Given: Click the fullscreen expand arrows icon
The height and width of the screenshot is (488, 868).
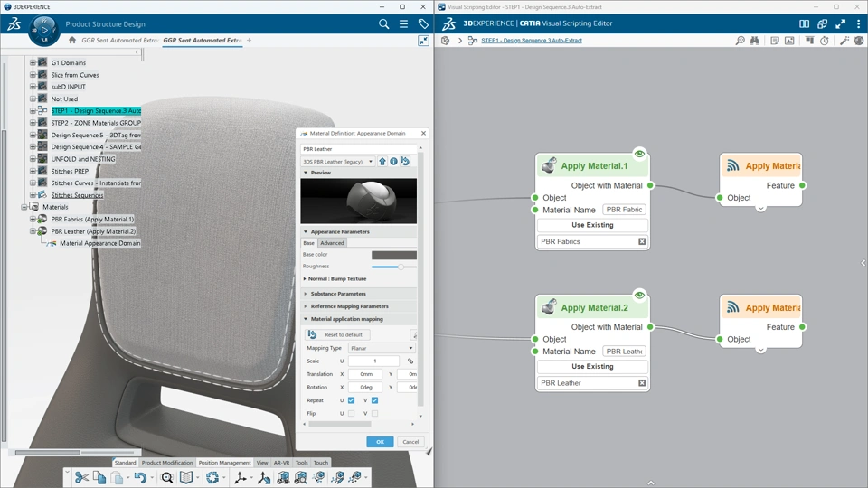Looking at the screenshot, I should [840, 24].
